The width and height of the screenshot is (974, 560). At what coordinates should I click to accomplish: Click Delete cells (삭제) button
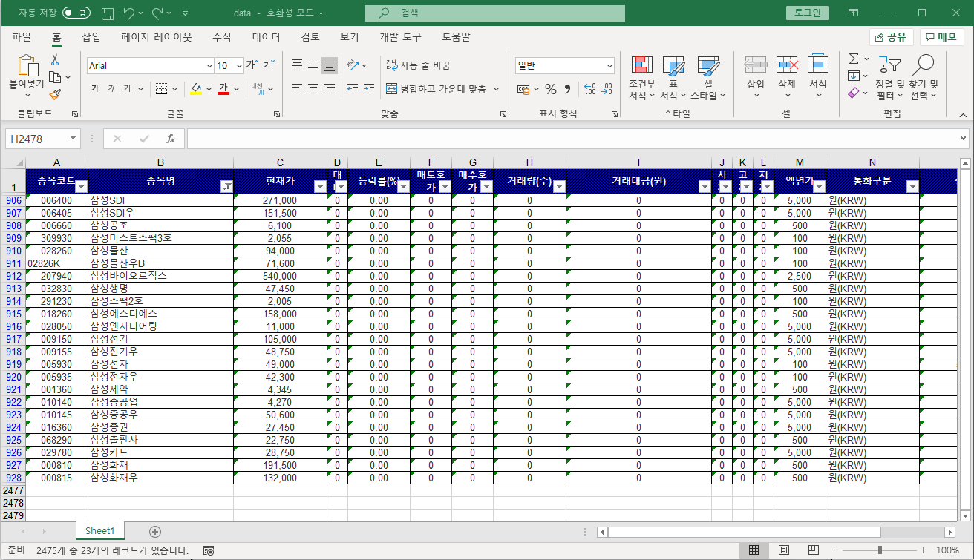tap(787, 78)
